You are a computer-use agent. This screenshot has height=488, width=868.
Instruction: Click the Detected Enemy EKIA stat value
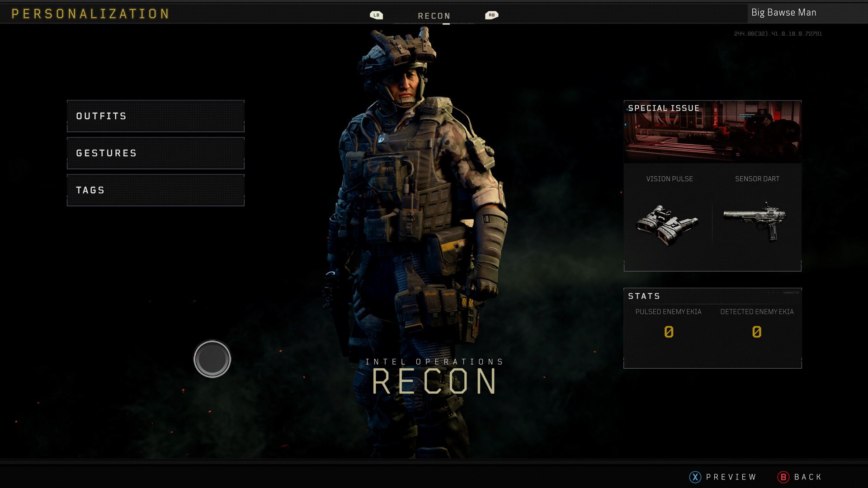tap(756, 332)
